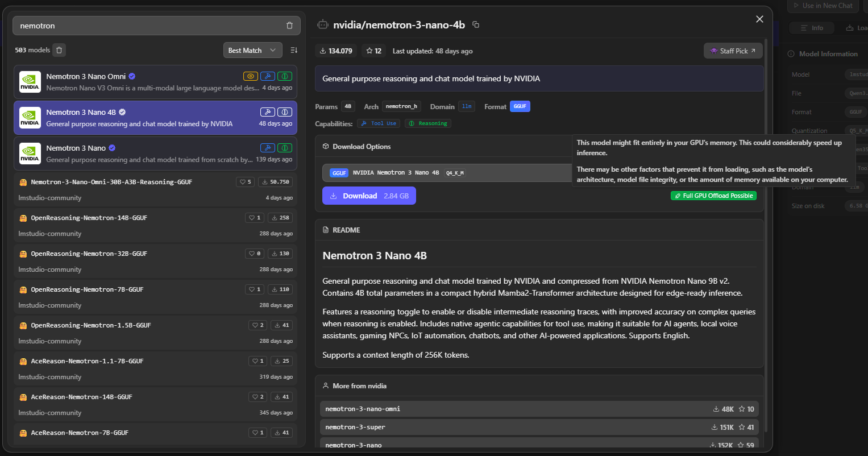
Task: Click the cube icon next to Download Options
Action: 326,147
